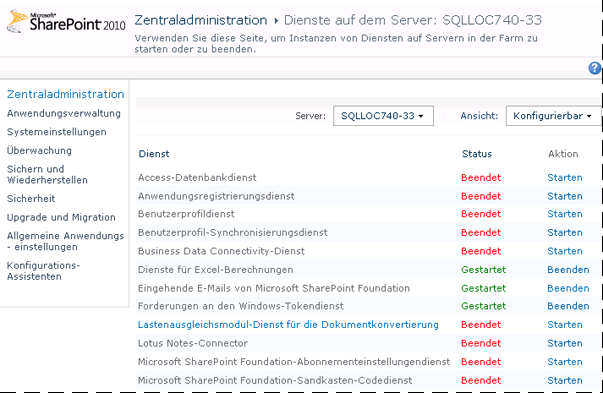Select the Lotus Notes-Connector service name
The width and height of the screenshot is (603, 393).
pyautogui.click(x=193, y=343)
